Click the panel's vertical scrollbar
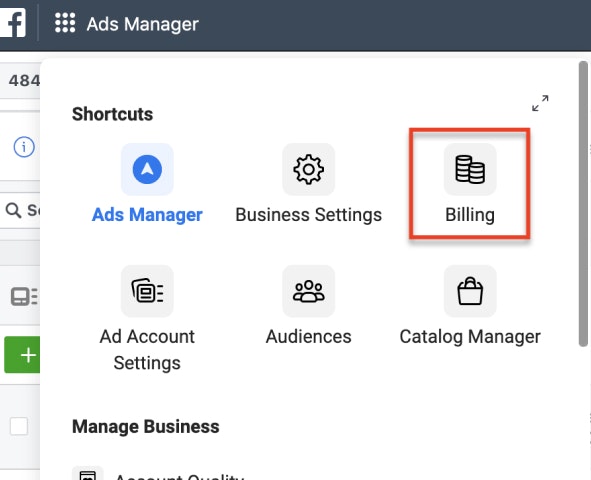 (x=583, y=203)
